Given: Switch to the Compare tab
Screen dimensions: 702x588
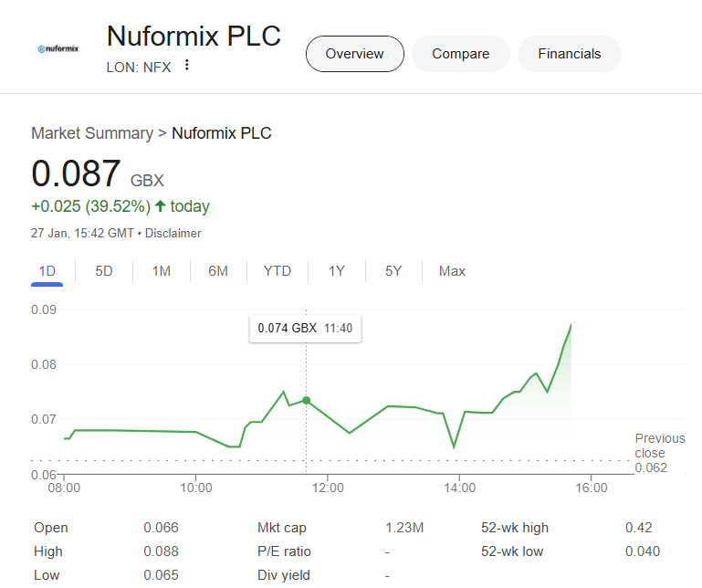Looking at the screenshot, I should (461, 54).
